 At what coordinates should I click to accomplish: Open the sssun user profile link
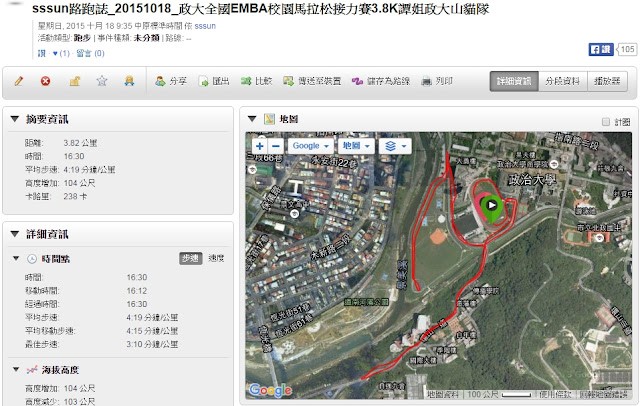click(205, 26)
